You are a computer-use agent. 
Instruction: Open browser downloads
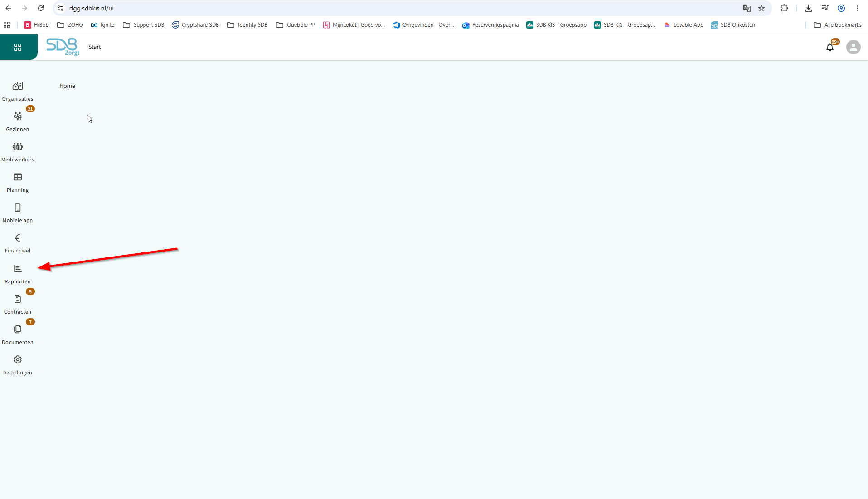(809, 8)
